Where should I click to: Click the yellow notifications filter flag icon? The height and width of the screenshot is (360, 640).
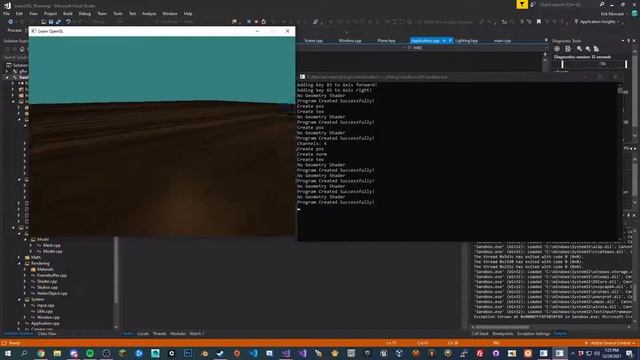pos(522,4)
